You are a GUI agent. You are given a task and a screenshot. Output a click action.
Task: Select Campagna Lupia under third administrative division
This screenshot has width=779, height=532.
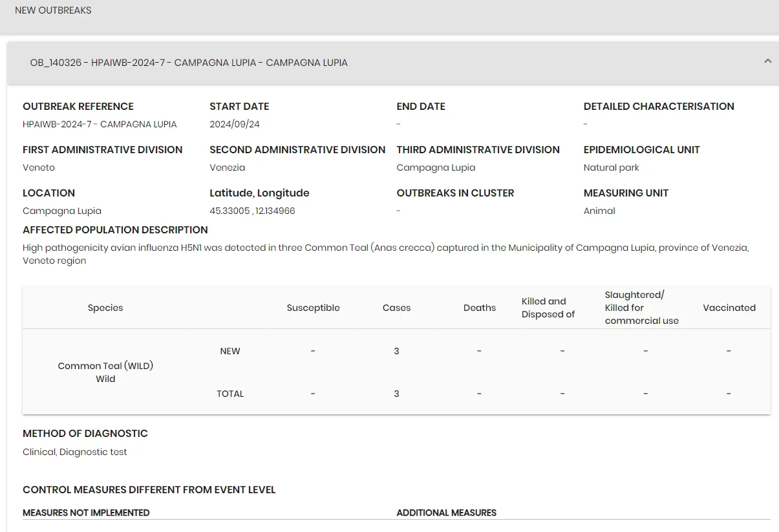click(436, 167)
